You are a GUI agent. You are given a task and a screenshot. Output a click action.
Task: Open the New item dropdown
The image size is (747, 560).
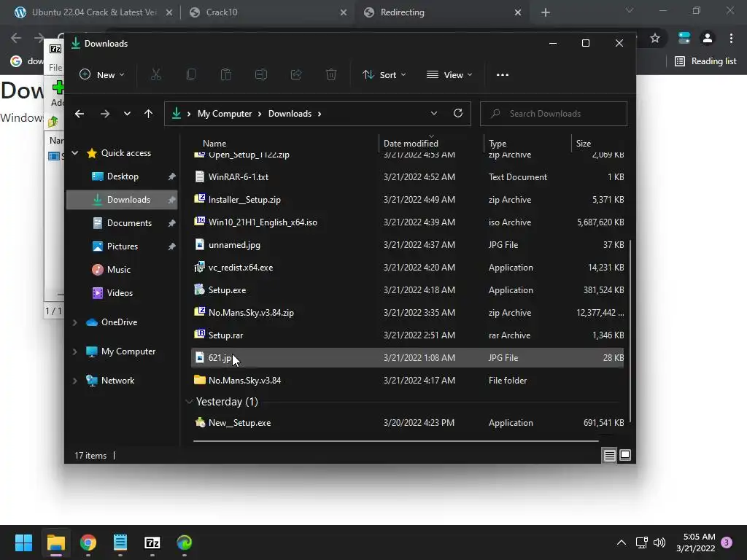[102, 75]
